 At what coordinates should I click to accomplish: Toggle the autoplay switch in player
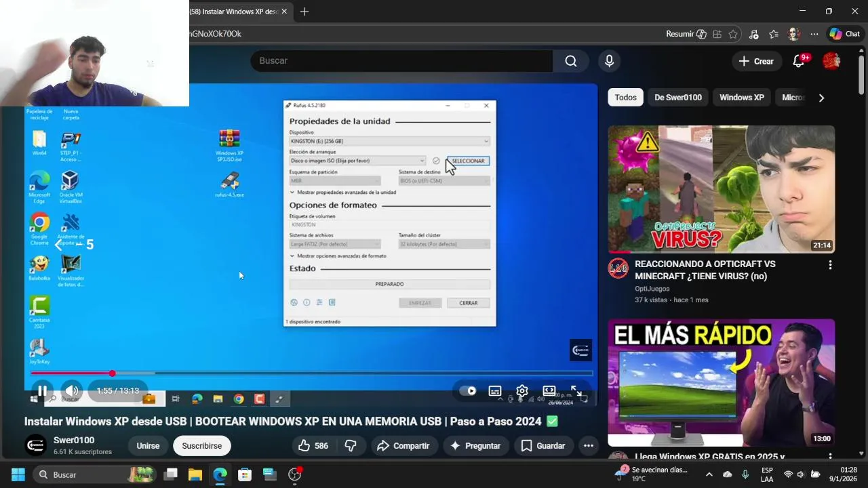click(x=467, y=390)
